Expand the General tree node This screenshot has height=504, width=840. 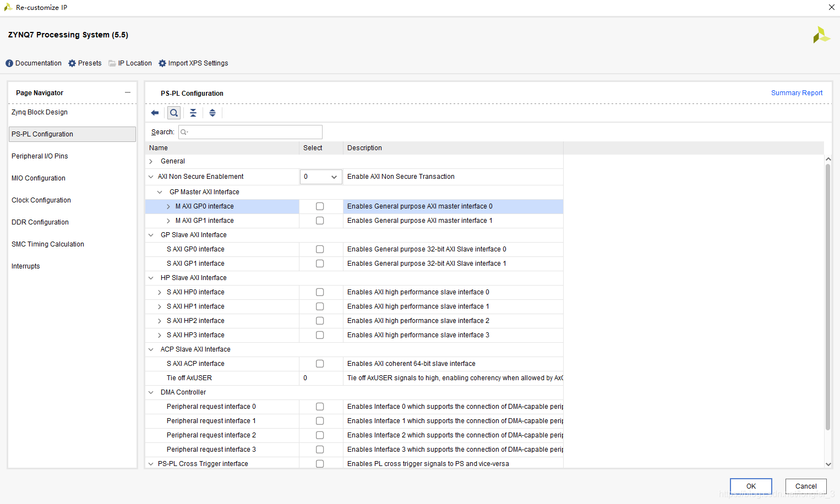(x=151, y=161)
